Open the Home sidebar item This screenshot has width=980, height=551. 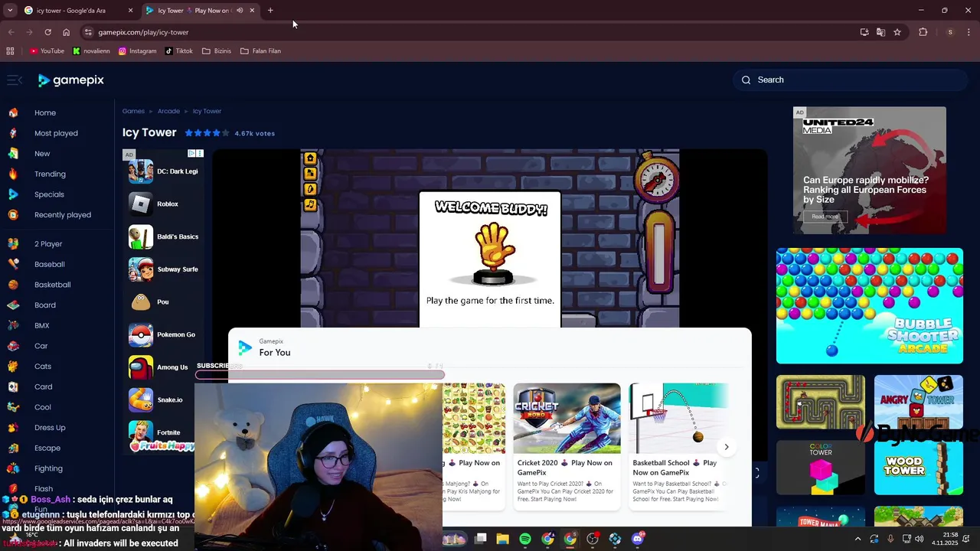tap(45, 112)
